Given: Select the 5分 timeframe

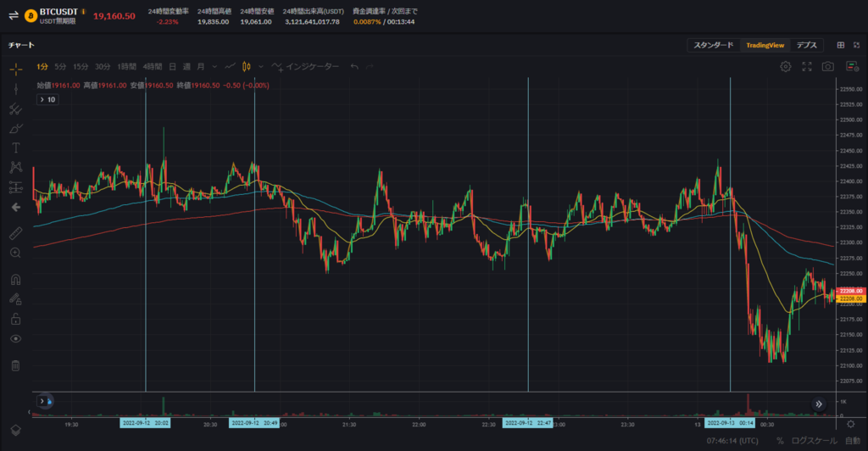Looking at the screenshot, I should pos(60,66).
